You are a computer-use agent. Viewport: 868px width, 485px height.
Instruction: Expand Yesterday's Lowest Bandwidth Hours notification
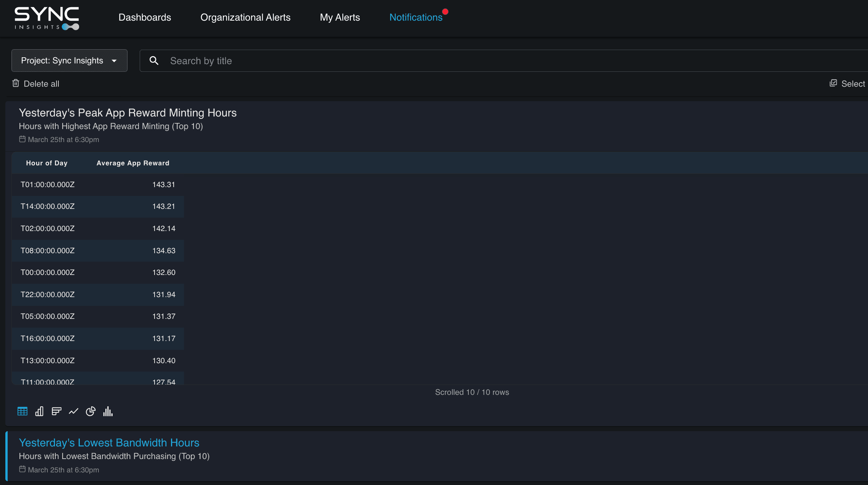(x=109, y=443)
